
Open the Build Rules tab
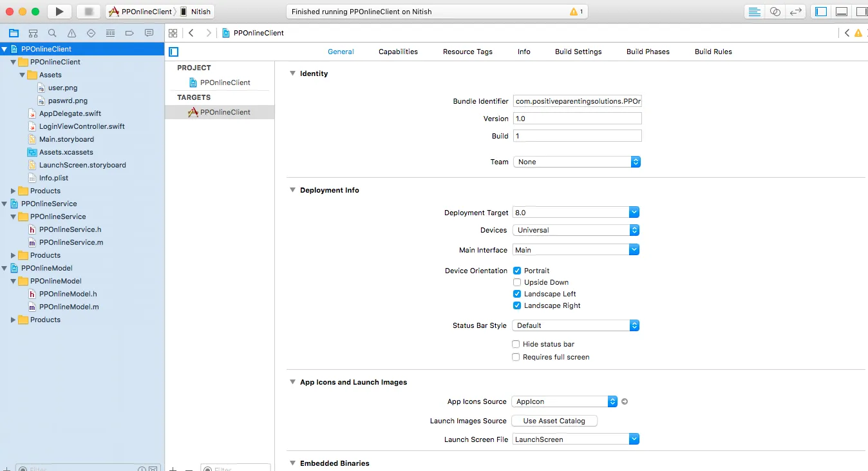pyautogui.click(x=713, y=52)
